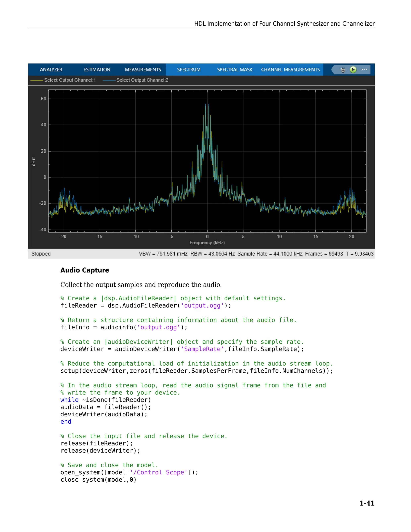Viewport: 411px width, 532px height.
Task: Click the Sample Rate = 44.1000 kHz readout
Action: (270, 254)
